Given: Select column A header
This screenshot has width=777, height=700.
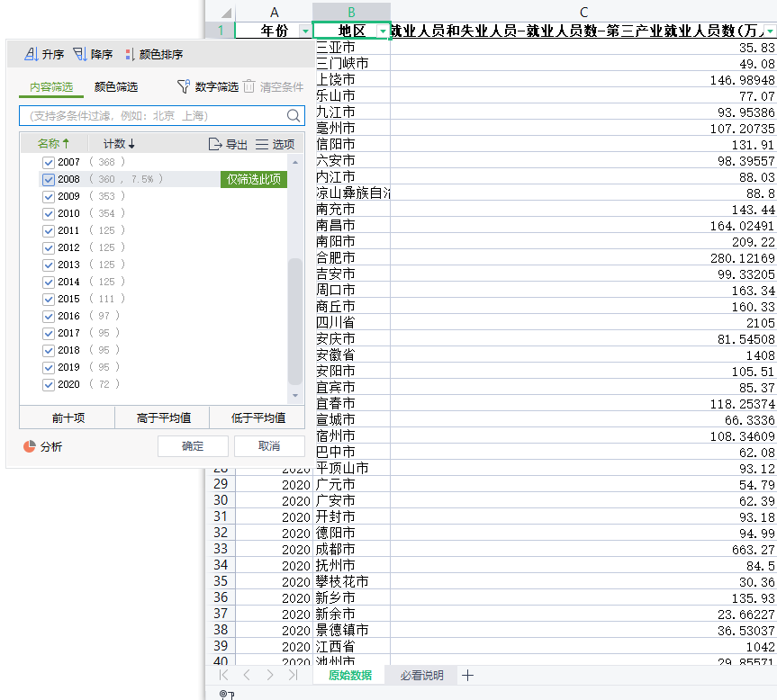Looking at the screenshot, I should coord(274,13).
